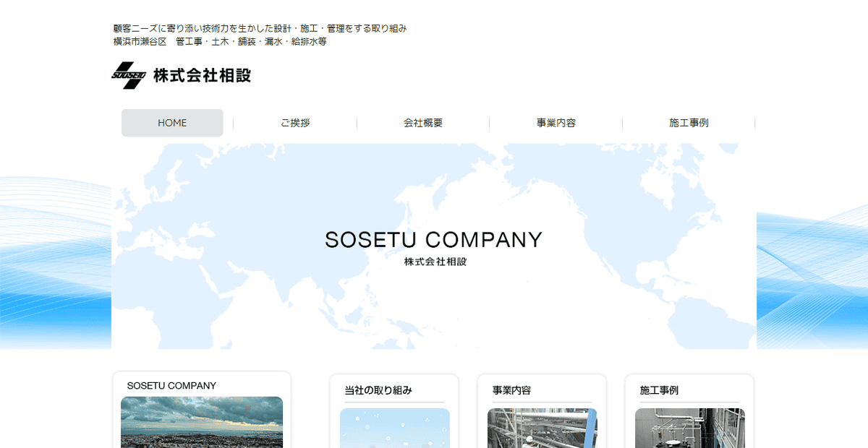Open the 事業内容 item in the top navigation
Screen dimensions: 868x448
click(x=557, y=122)
